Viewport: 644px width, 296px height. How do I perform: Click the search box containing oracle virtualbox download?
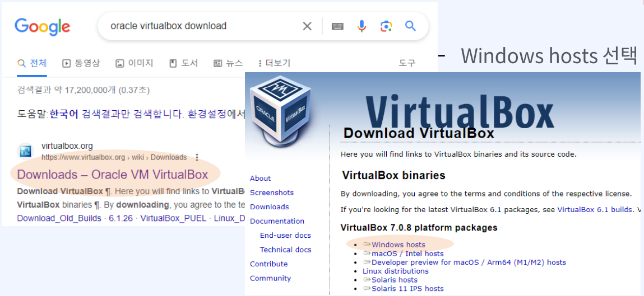263,27
